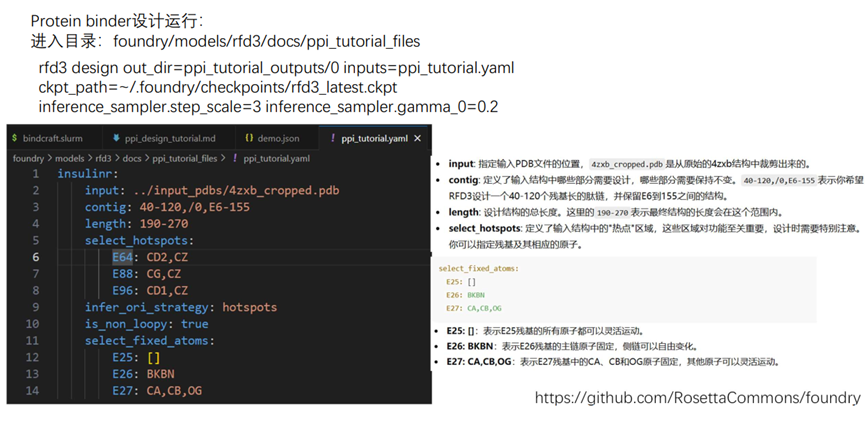
Task: Open the rfd3 breadcrumb dropdown
Action: pos(104,158)
